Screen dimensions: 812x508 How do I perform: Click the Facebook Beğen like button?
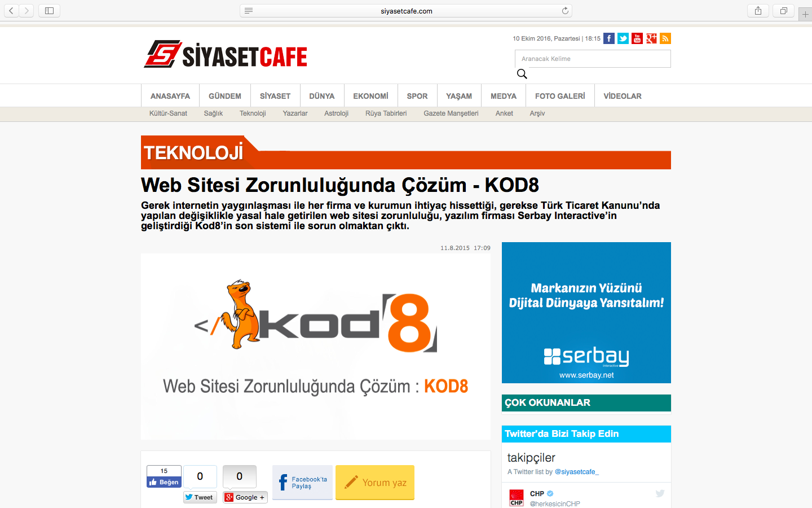click(x=164, y=482)
